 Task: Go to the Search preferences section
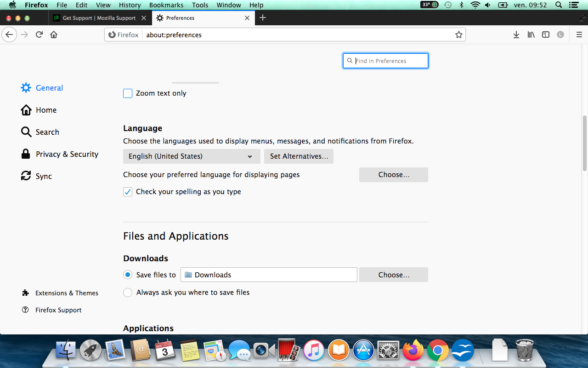click(x=40, y=132)
